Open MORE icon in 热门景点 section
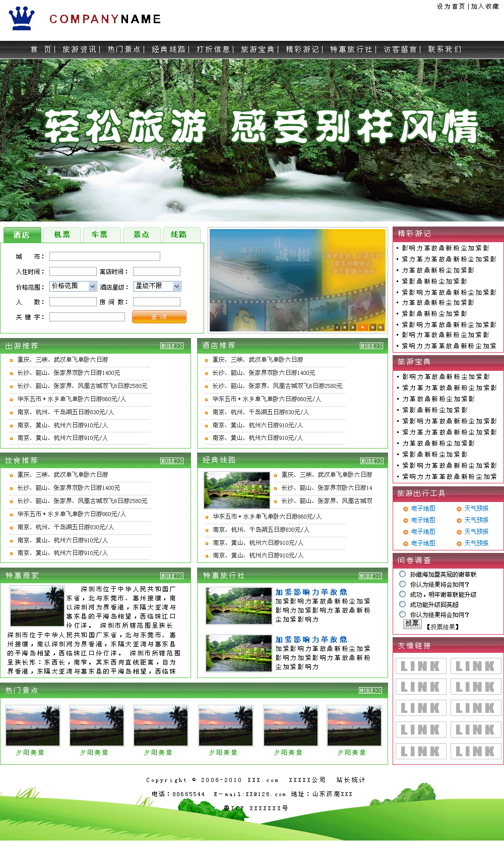This screenshot has height=841, width=504. click(370, 691)
